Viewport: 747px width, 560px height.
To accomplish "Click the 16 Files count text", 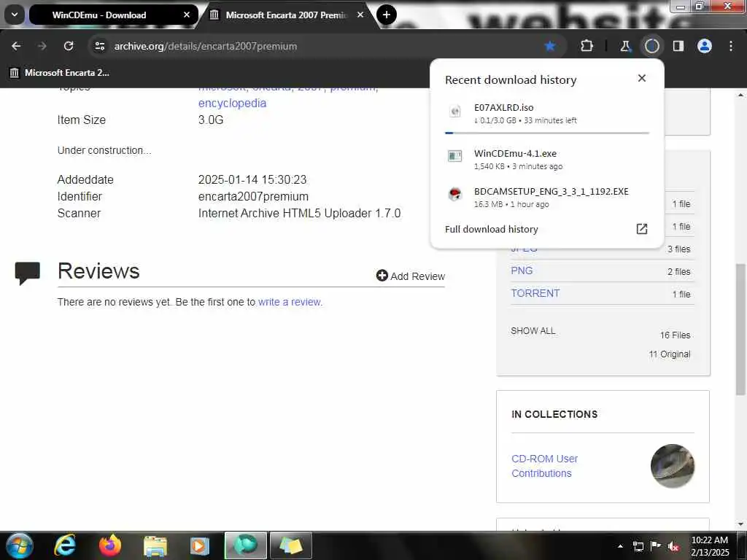I will pos(675,335).
